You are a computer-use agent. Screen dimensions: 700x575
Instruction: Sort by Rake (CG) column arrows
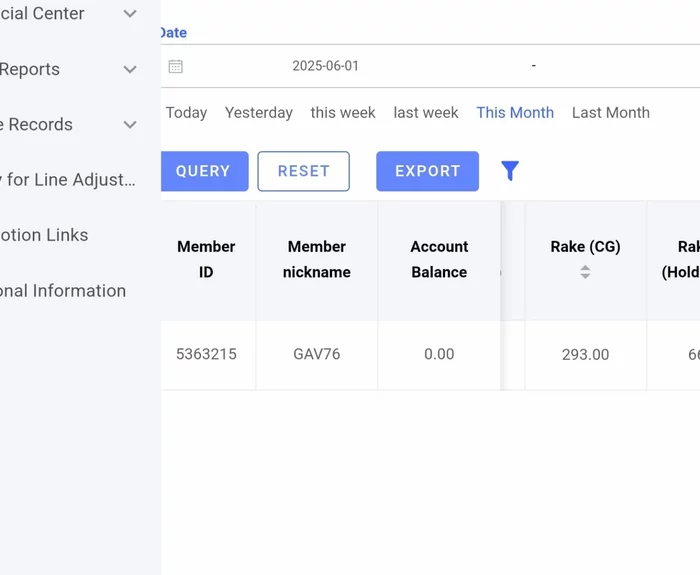coord(585,272)
